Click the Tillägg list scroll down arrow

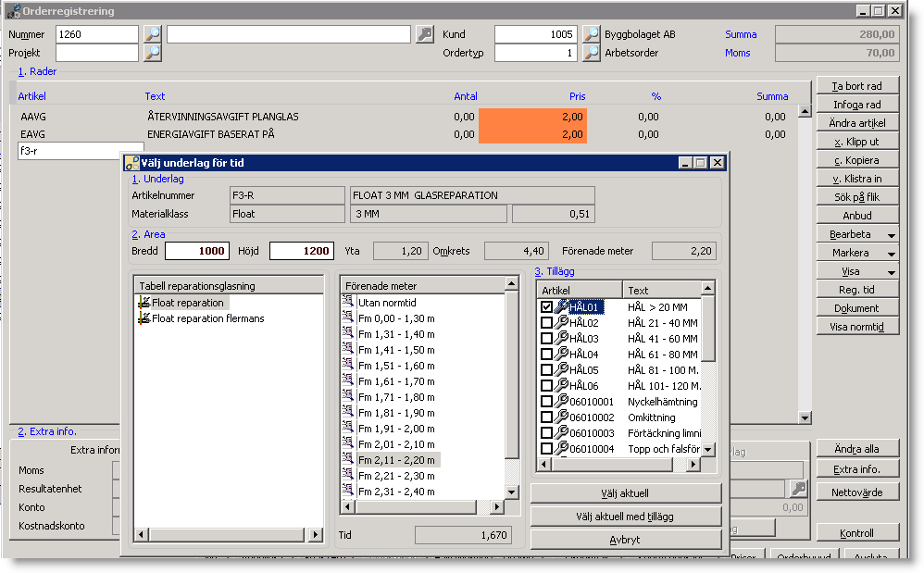[708, 449]
